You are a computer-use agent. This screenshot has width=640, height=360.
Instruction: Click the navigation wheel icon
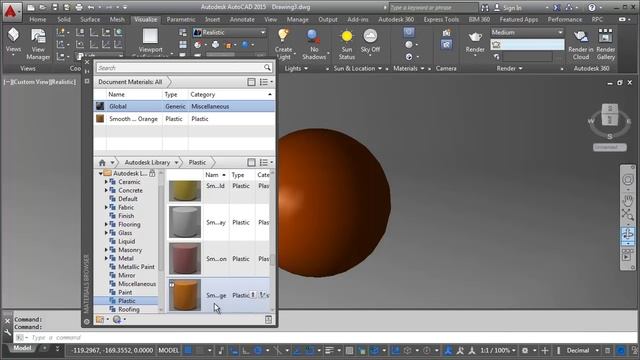(x=627, y=180)
